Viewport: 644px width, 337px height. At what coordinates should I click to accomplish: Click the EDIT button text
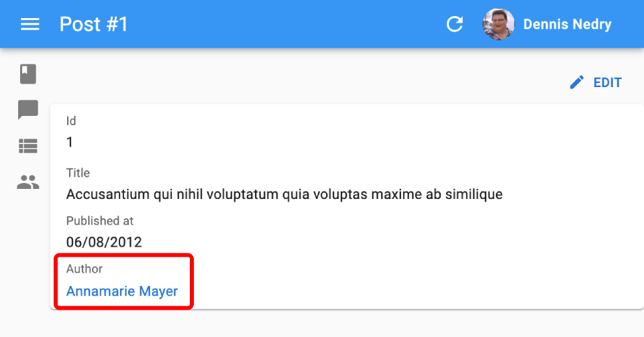click(x=608, y=82)
